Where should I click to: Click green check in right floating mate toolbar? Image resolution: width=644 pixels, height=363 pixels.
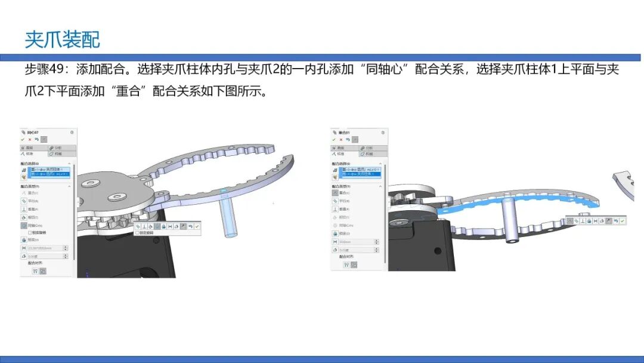[622, 221]
